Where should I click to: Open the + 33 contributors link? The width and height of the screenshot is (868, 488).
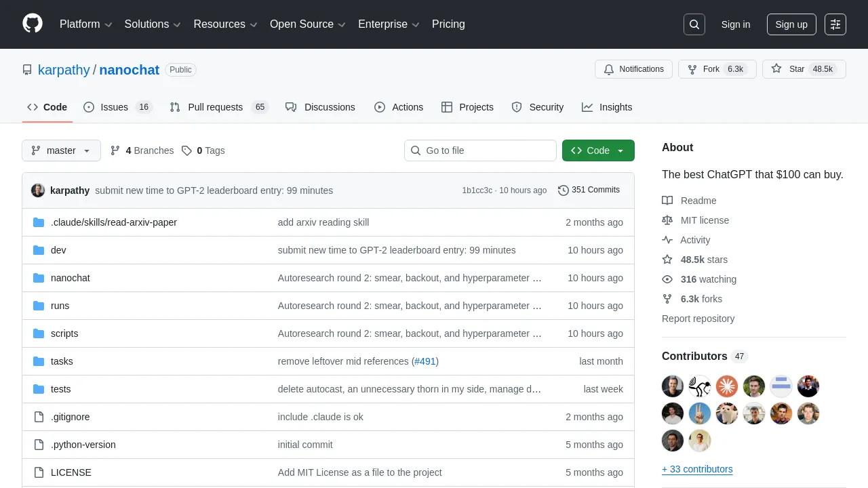click(x=697, y=469)
